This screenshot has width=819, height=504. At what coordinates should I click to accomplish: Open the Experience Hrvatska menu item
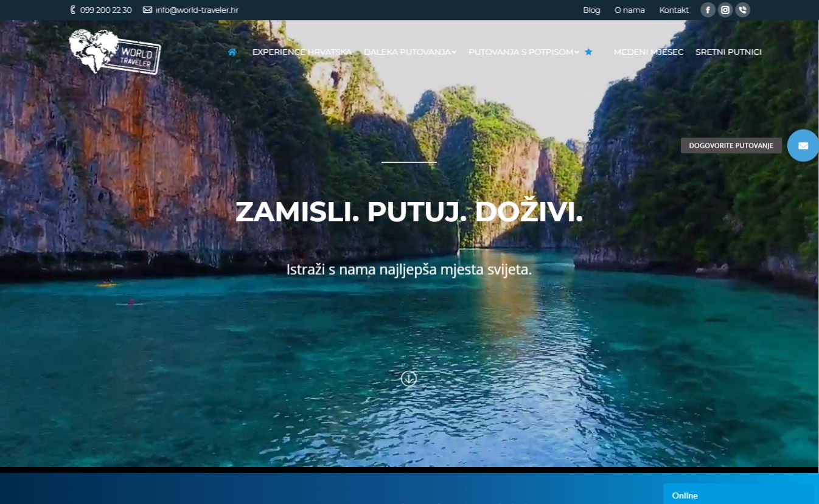coord(302,52)
